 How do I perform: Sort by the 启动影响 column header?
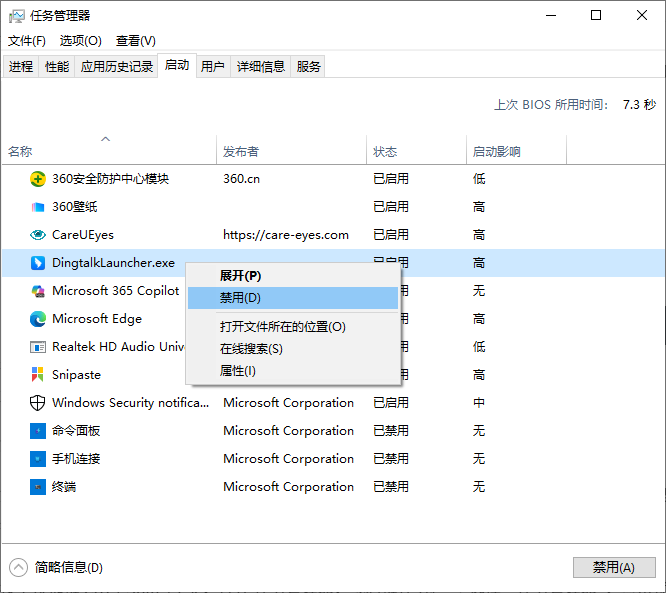[516, 150]
